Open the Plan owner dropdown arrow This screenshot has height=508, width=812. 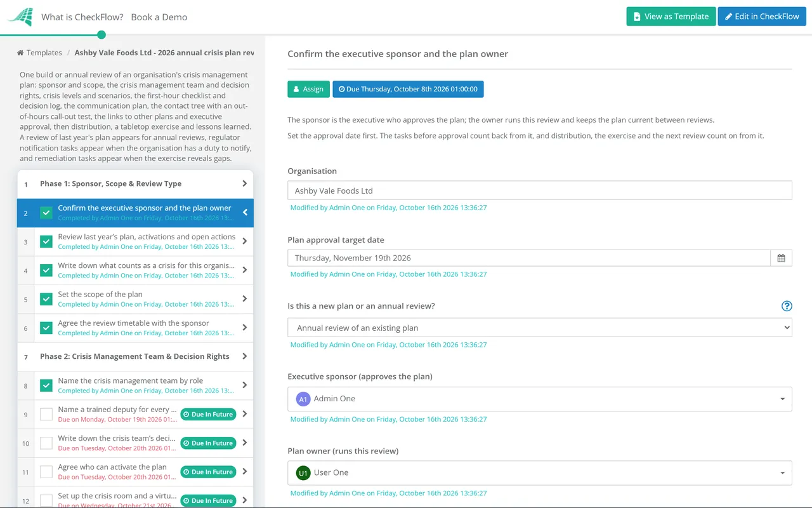coord(782,473)
